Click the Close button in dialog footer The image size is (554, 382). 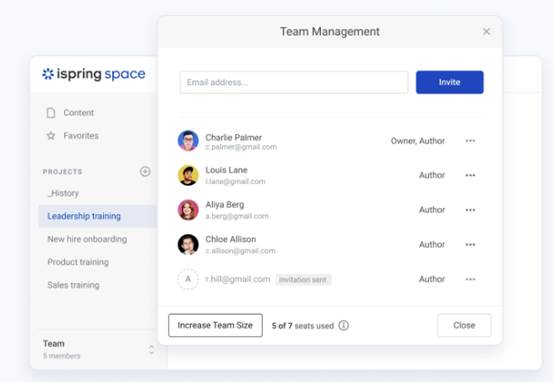(464, 325)
